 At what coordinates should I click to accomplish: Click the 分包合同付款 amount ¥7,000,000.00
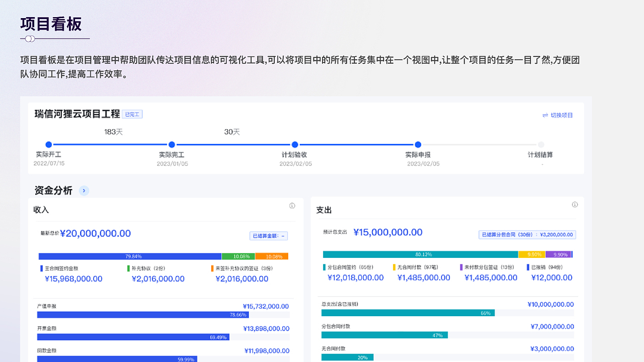[552, 327]
